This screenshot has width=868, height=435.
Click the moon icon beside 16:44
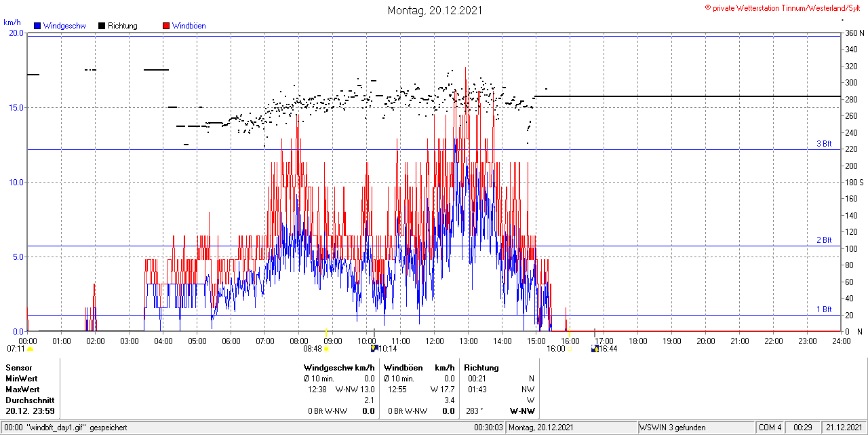pyautogui.click(x=595, y=349)
